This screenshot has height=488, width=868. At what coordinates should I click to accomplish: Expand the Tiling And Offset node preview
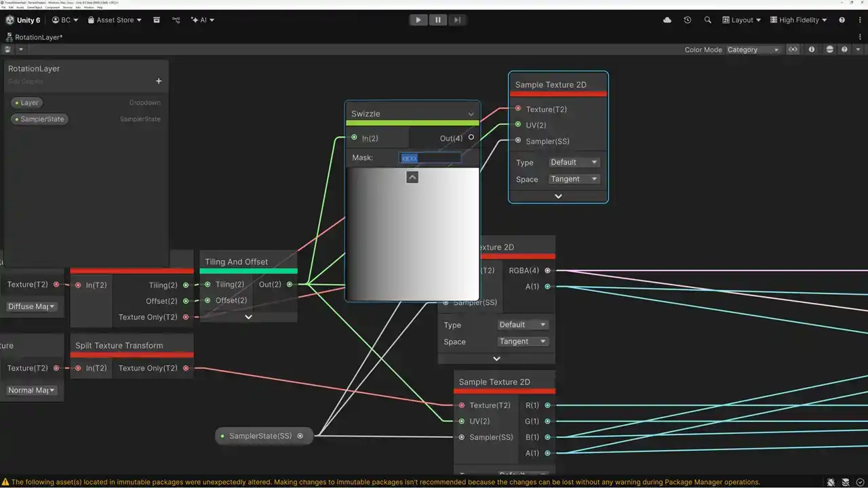(248, 317)
